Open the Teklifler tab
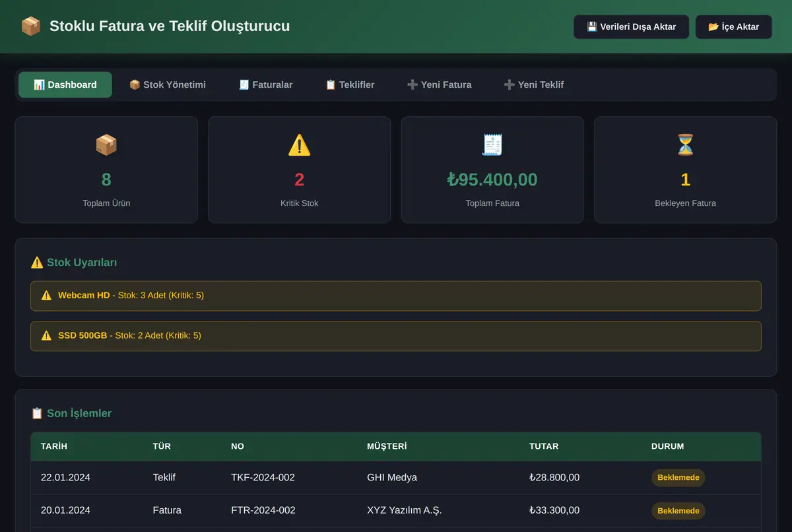 [x=350, y=84]
